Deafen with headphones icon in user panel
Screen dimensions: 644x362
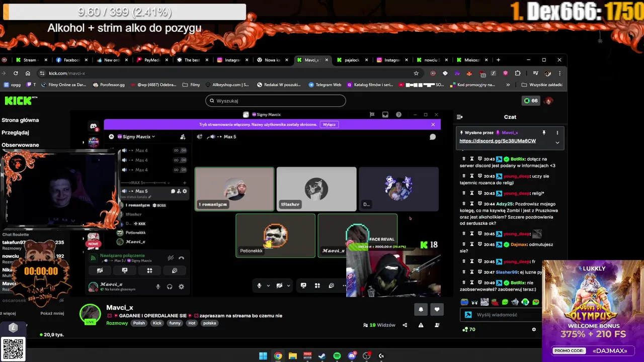click(x=170, y=287)
